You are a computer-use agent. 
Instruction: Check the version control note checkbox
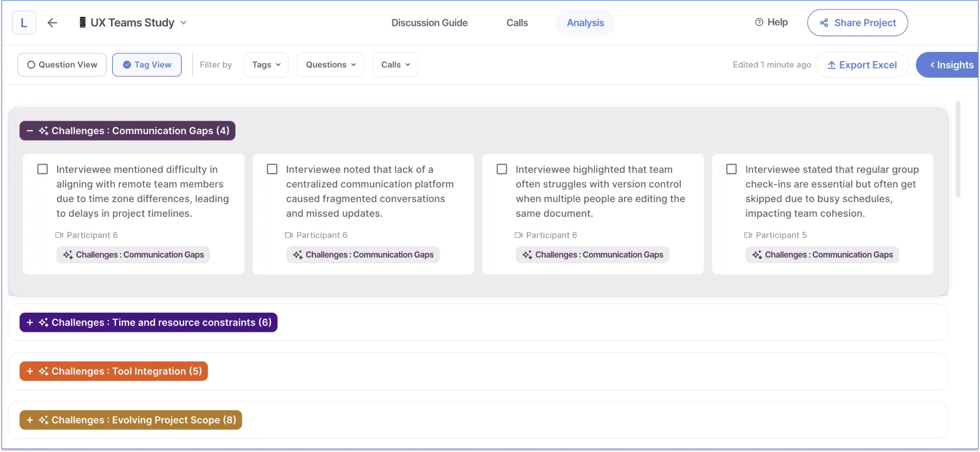(502, 169)
